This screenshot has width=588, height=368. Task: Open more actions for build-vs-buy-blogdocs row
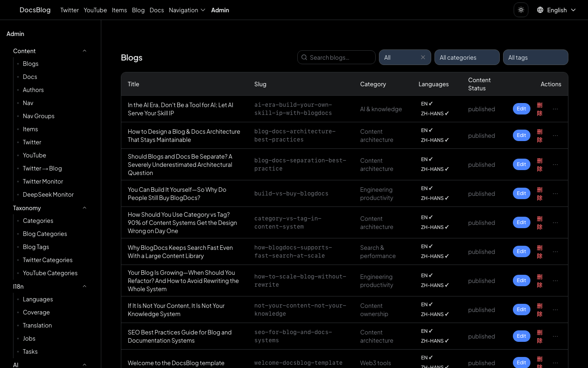pos(555,193)
